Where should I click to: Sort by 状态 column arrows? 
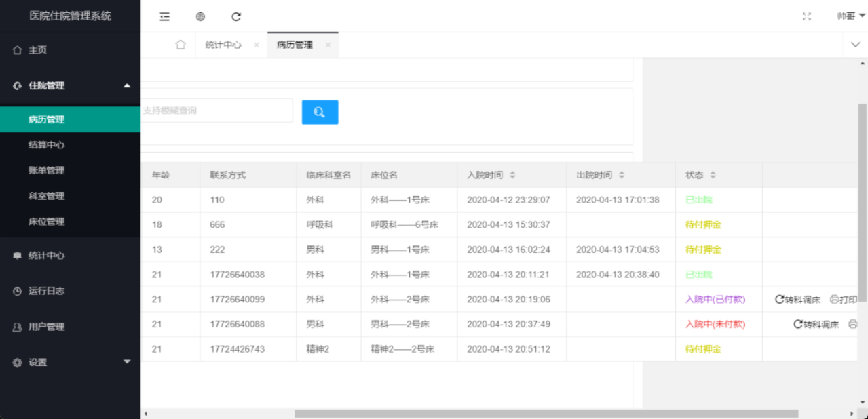pyautogui.click(x=713, y=175)
